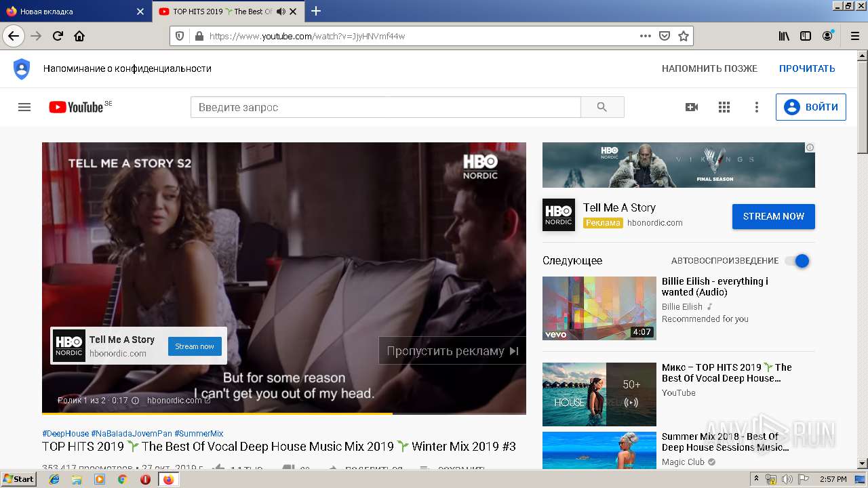Open the YouTube hamburger guide menu

24,107
